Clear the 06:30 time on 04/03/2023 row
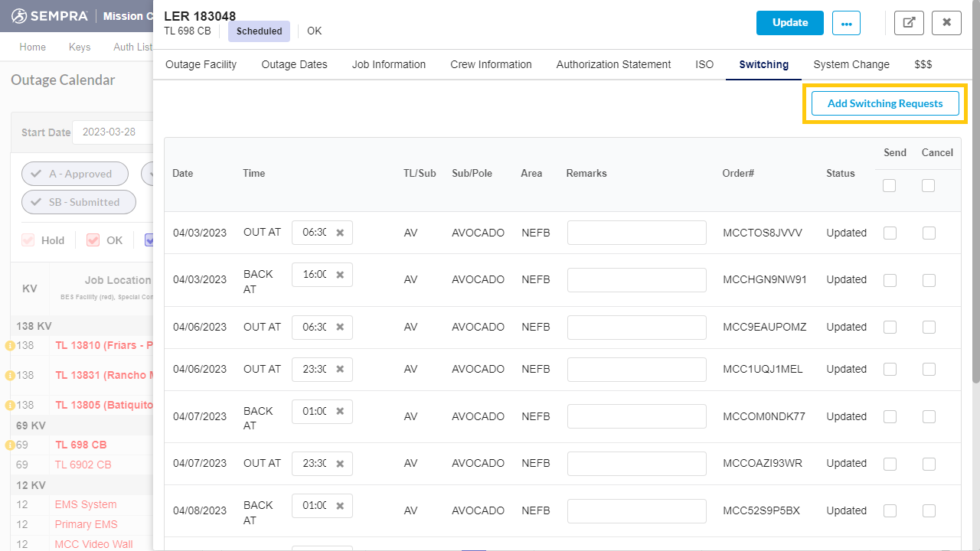 [340, 233]
